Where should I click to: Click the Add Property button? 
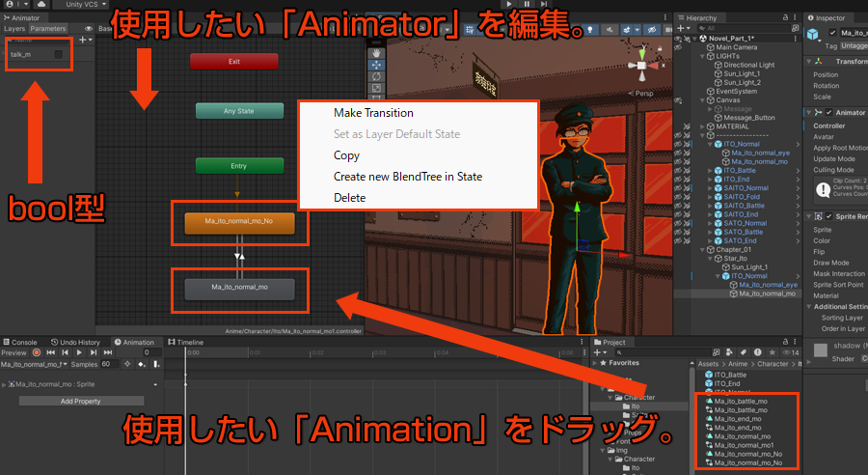tap(80, 401)
